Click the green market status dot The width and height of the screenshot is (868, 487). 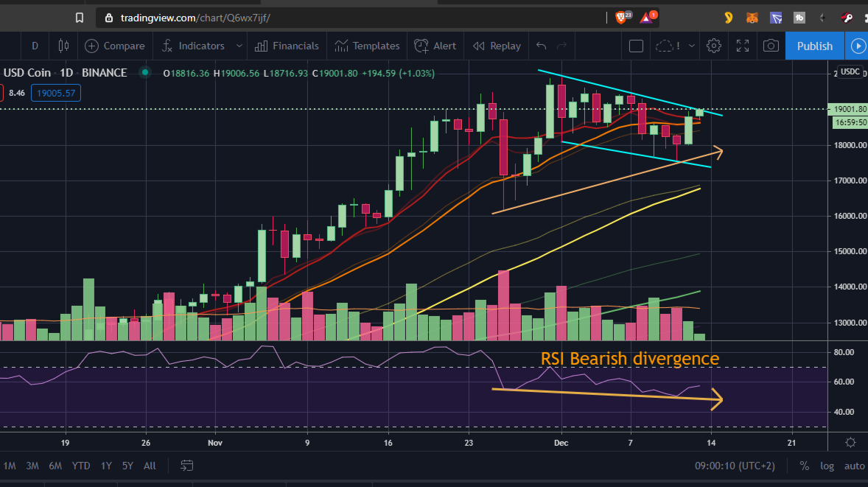(145, 72)
